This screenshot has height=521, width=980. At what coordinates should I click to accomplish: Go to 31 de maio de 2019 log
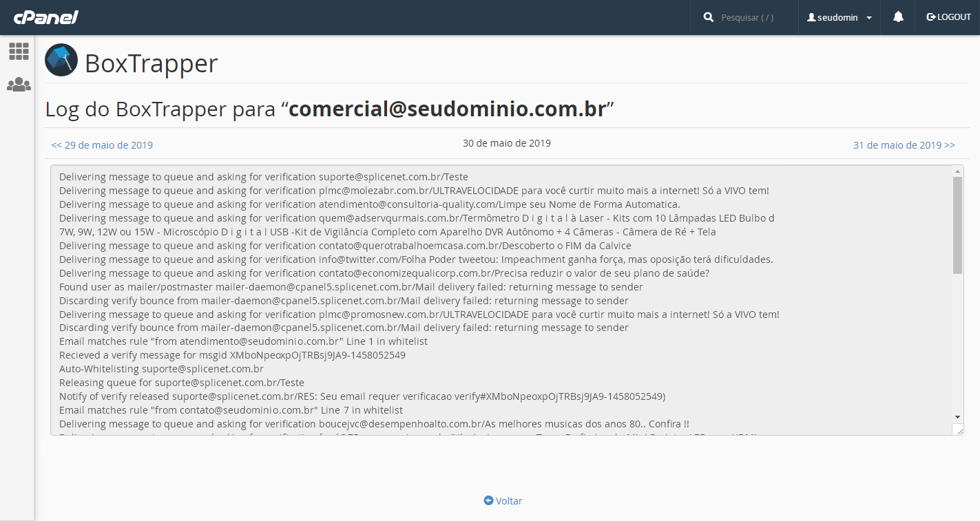pyautogui.click(x=904, y=145)
